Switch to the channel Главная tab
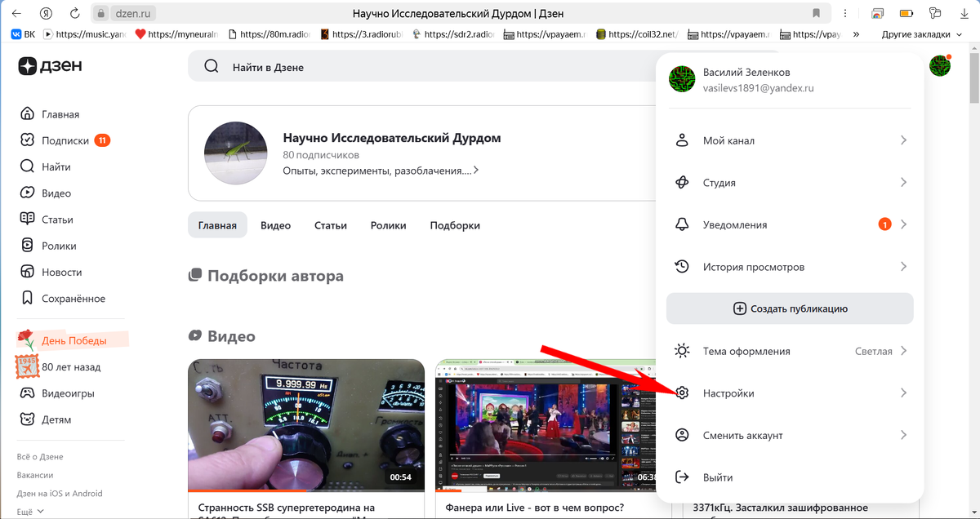 coord(217,225)
